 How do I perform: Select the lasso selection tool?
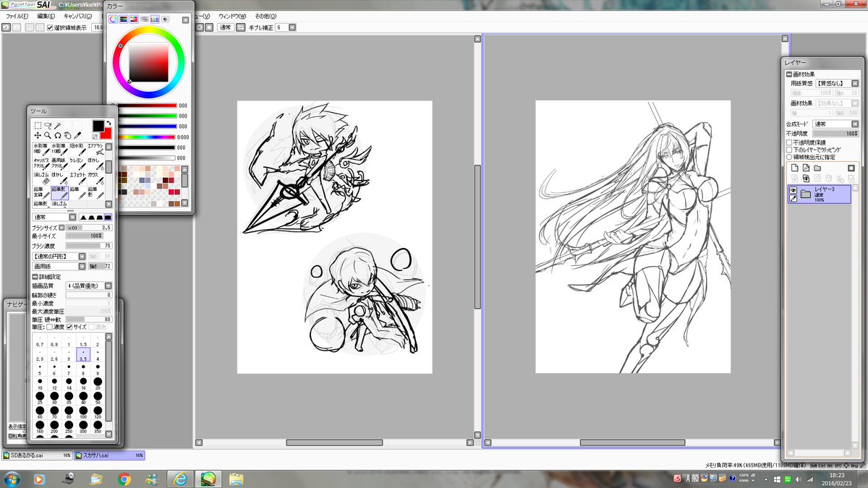[48, 125]
